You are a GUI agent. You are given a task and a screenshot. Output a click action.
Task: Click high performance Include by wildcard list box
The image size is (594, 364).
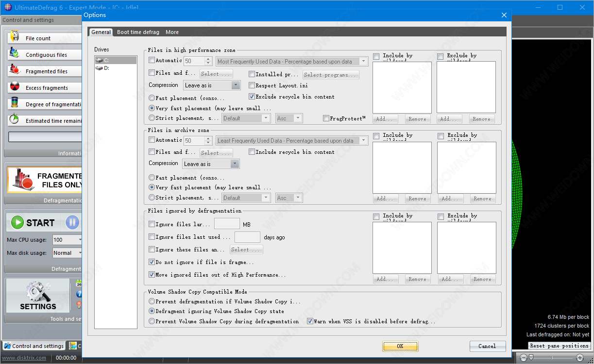(402, 87)
